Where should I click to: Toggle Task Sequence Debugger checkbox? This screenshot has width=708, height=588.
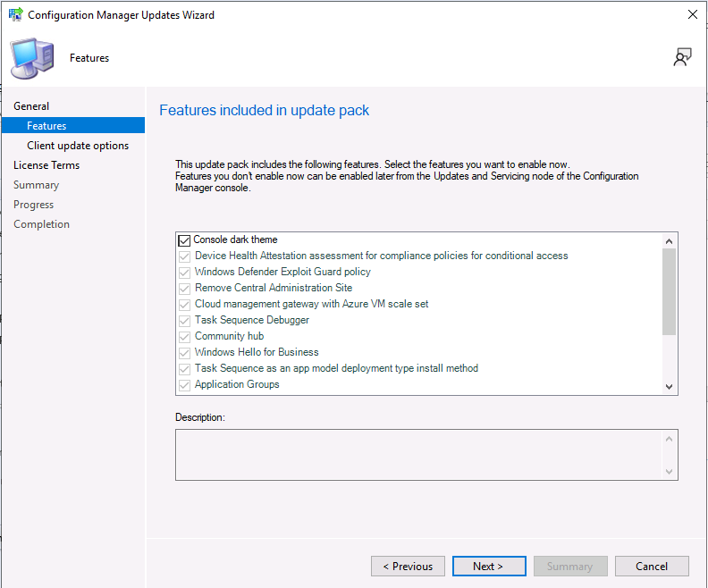tap(184, 321)
